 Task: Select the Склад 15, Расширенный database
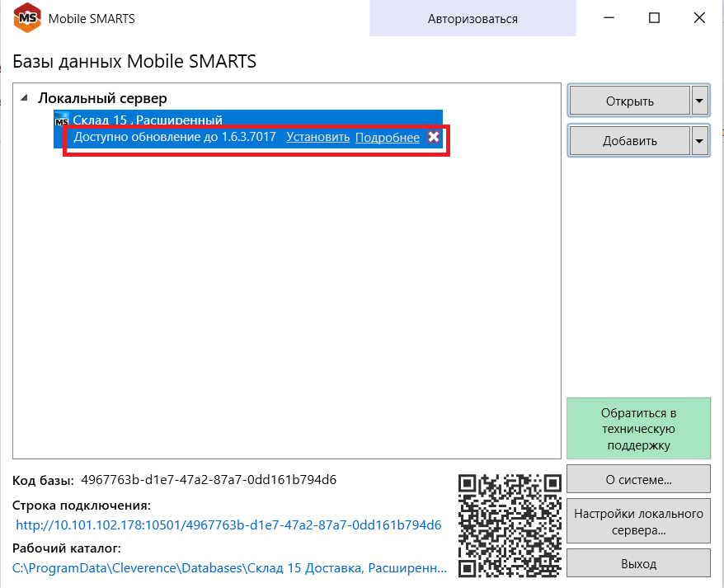point(147,120)
